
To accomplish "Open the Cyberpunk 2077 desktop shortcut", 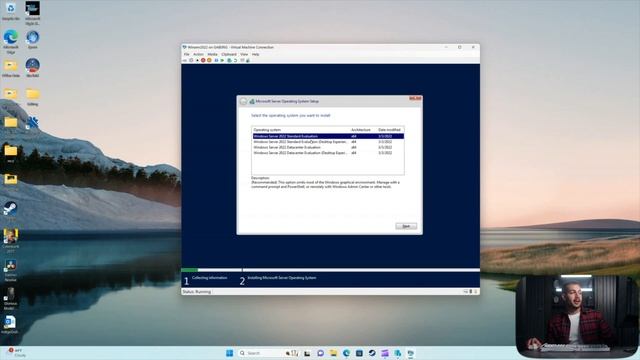I will (11, 241).
